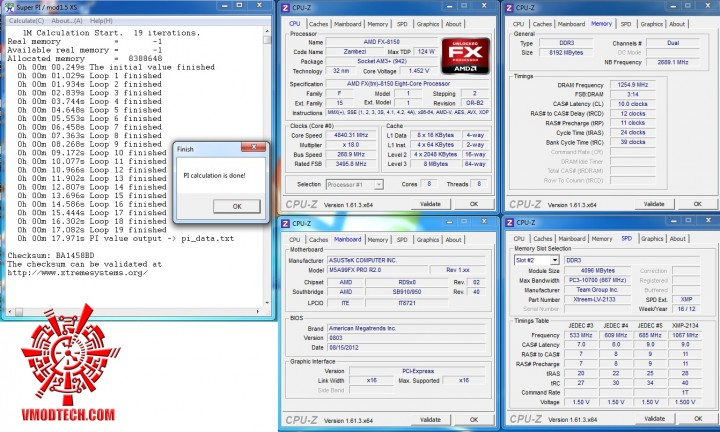
Task: Click Validate in SPD tab window
Action: tap(654, 419)
